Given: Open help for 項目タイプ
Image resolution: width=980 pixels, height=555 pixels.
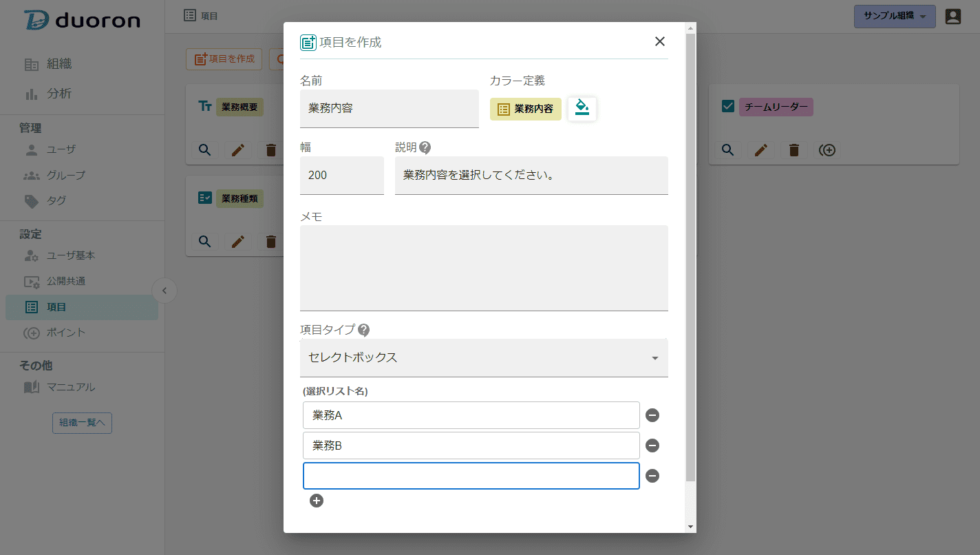Looking at the screenshot, I should [x=363, y=330].
